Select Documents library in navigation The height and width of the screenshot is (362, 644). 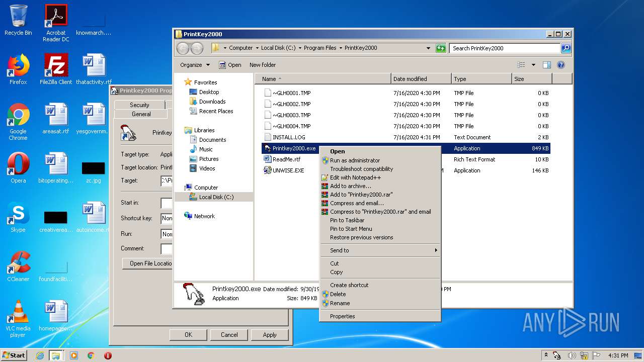point(207,140)
